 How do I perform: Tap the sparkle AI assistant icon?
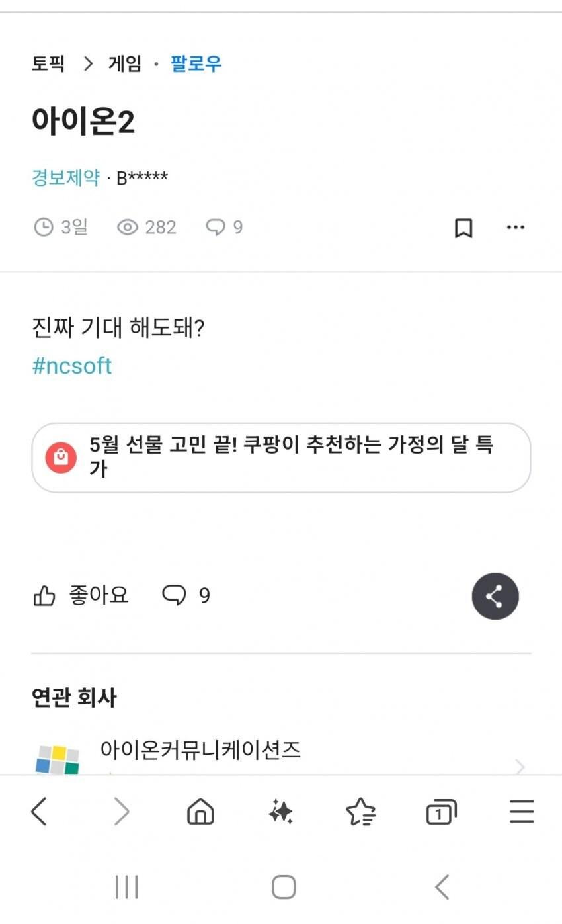pos(281,811)
